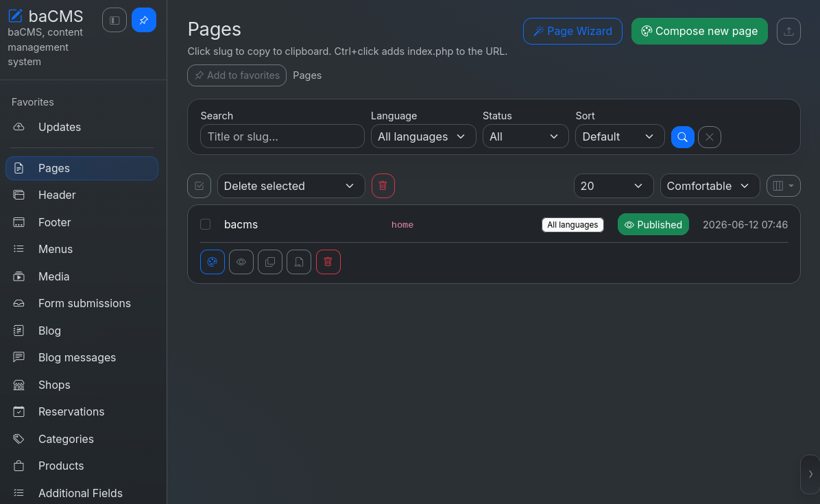The image size is (820, 504).
Task: Open the Updates menu item
Action: (82, 127)
